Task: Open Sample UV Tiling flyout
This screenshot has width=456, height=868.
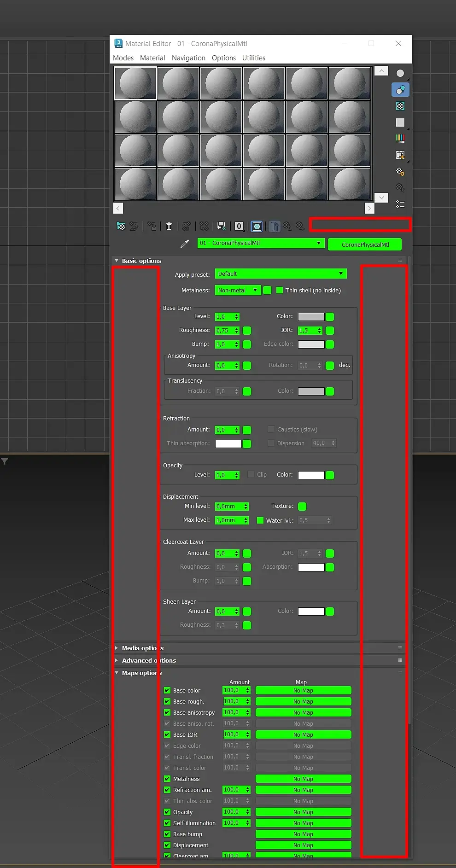Action: (x=400, y=122)
